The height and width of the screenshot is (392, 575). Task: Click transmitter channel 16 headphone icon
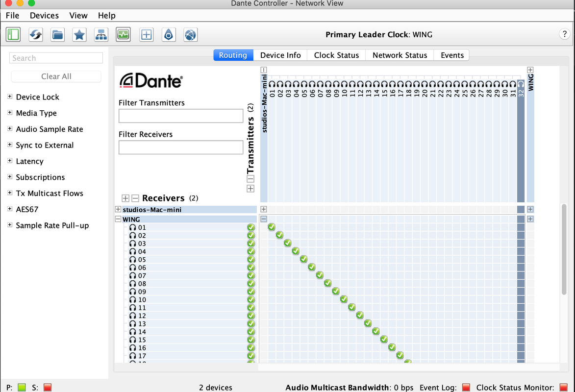pos(392,84)
